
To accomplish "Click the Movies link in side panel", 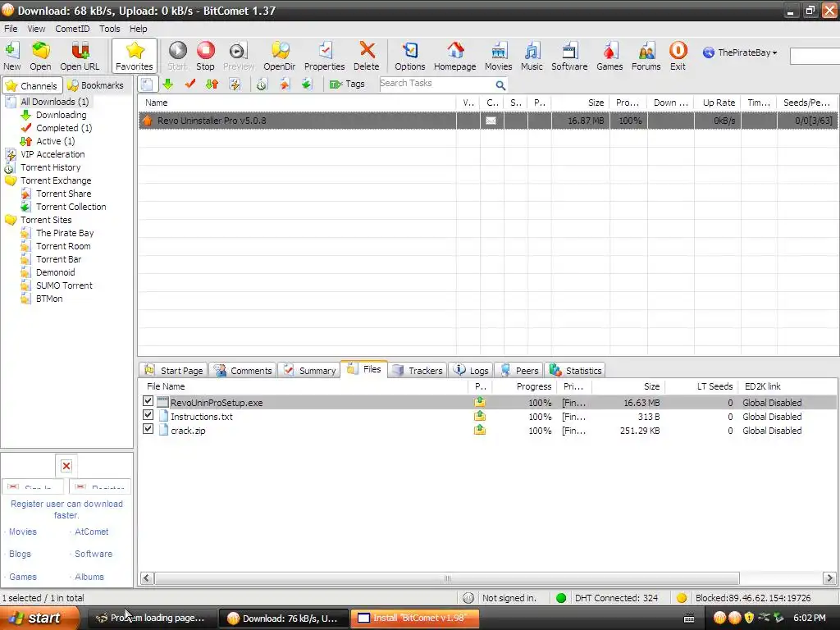I will click(x=22, y=532).
